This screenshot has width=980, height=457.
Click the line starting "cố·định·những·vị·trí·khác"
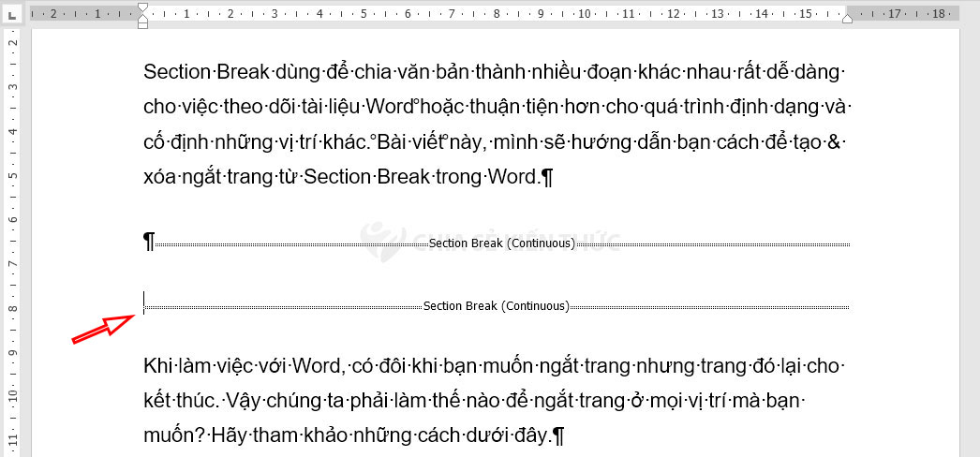pyautogui.click(x=495, y=143)
